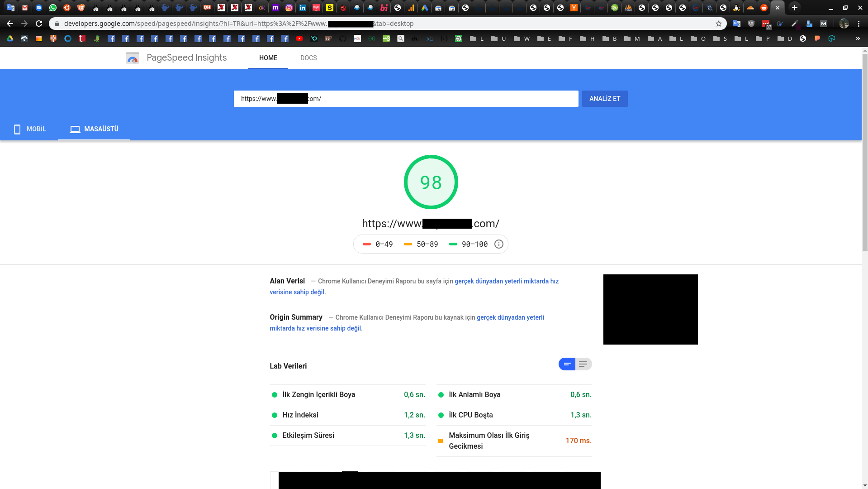Viewport: 868px width, 489px height.
Task: Show hidden bookmarks via overflow chevron
Action: [x=858, y=39]
